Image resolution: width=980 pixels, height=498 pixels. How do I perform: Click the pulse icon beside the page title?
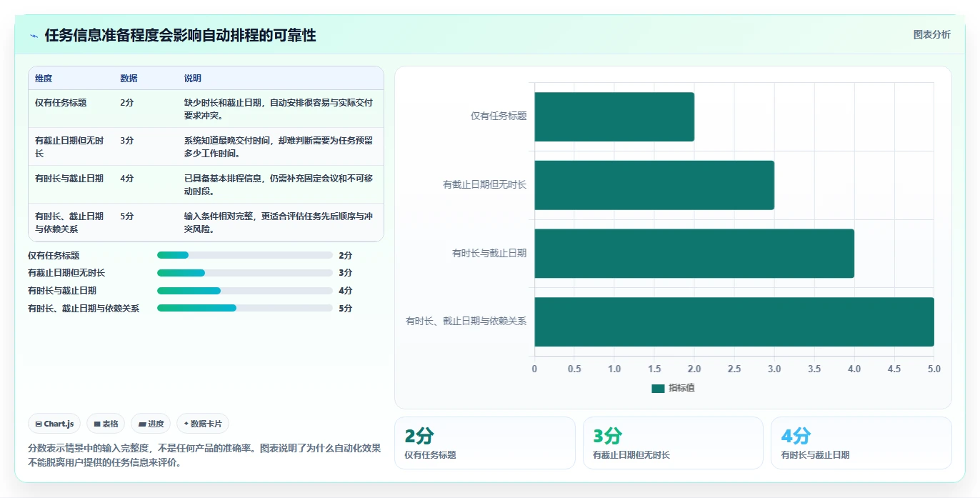[34, 36]
